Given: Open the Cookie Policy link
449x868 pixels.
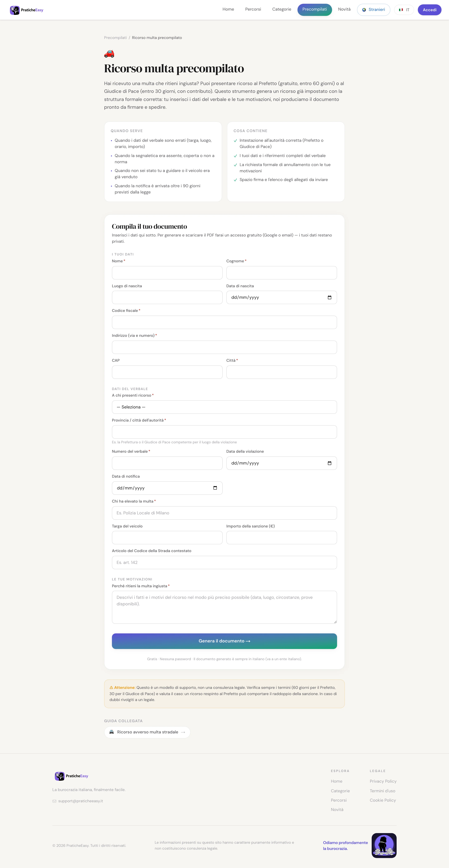Looking at the screenshot, I should point(383,800).
